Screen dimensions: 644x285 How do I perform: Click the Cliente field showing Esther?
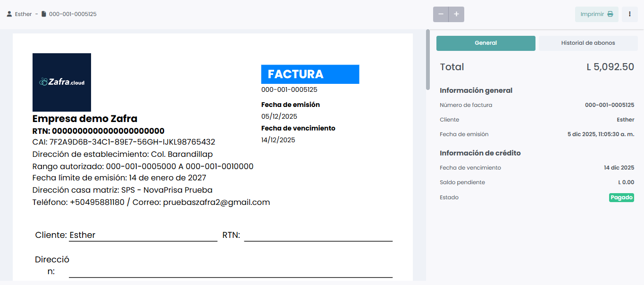[142, 236]
